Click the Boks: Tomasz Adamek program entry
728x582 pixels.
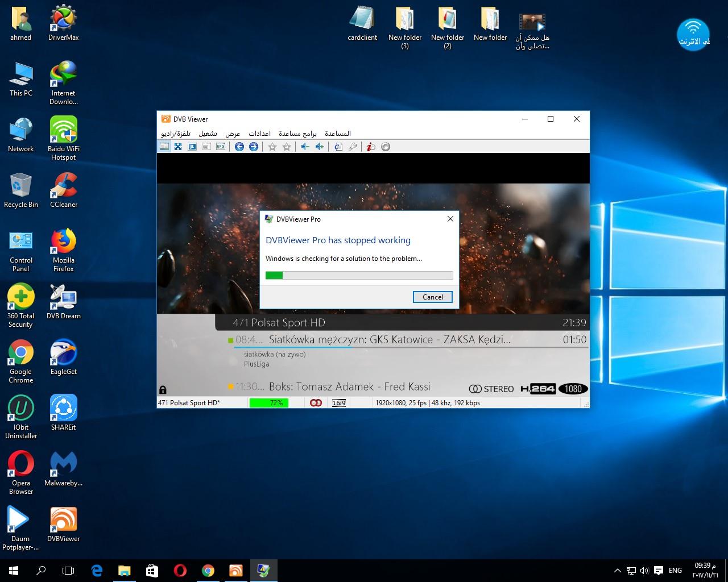pos(349,386)
